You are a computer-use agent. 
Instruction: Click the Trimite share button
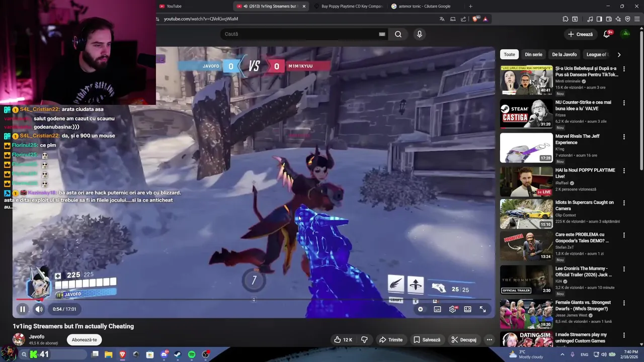391,340
